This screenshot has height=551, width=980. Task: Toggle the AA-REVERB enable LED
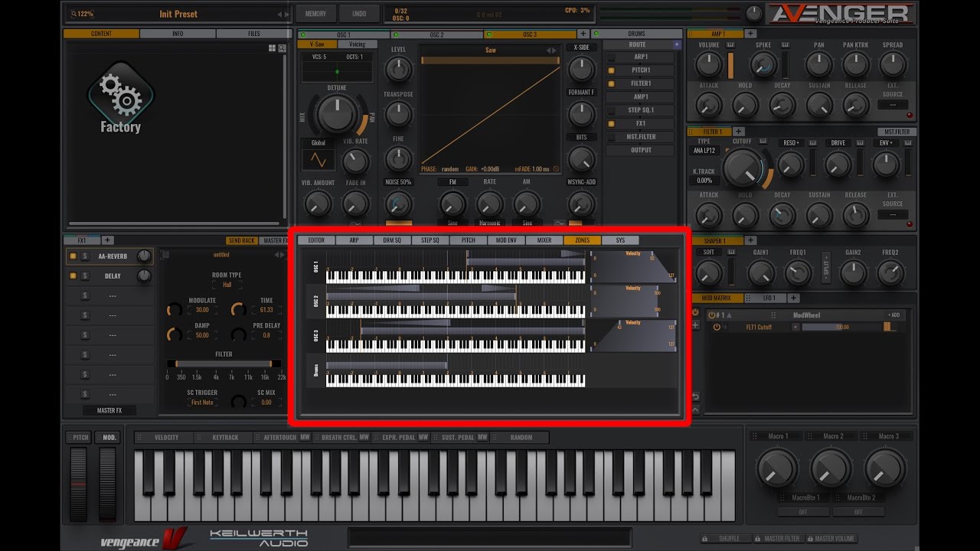click(73, 256)
